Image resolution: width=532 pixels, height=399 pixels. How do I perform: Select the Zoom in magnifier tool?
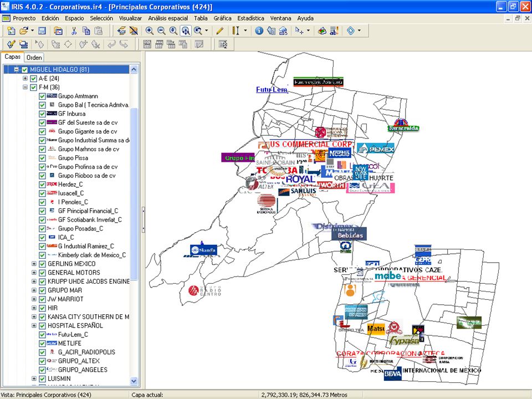149,31
